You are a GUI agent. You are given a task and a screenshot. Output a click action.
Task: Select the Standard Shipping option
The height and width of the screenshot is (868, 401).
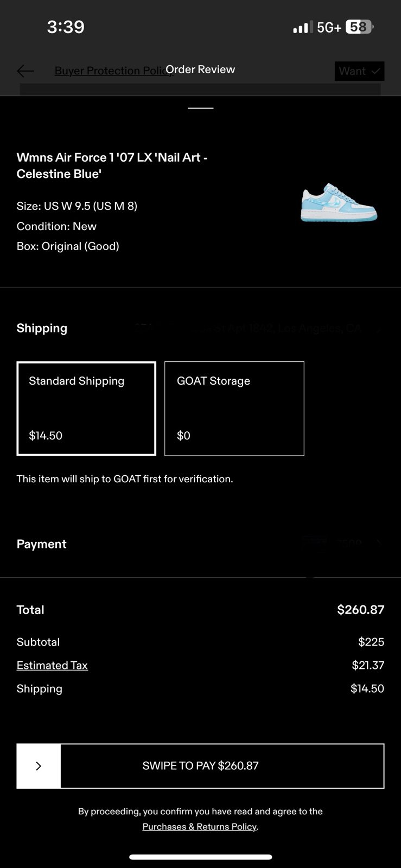[86, 409]
